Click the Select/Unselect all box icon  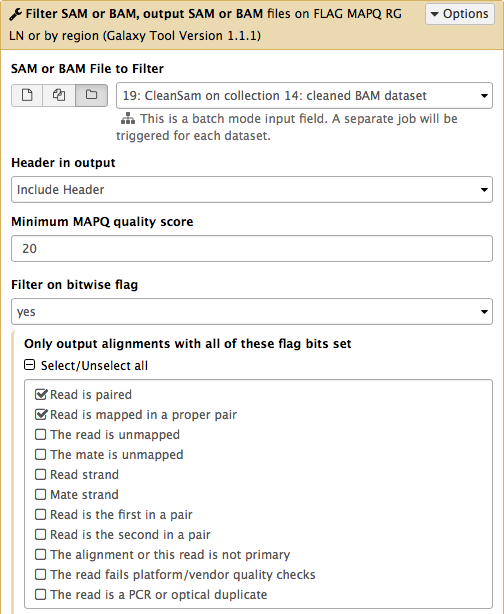[29, 365]
